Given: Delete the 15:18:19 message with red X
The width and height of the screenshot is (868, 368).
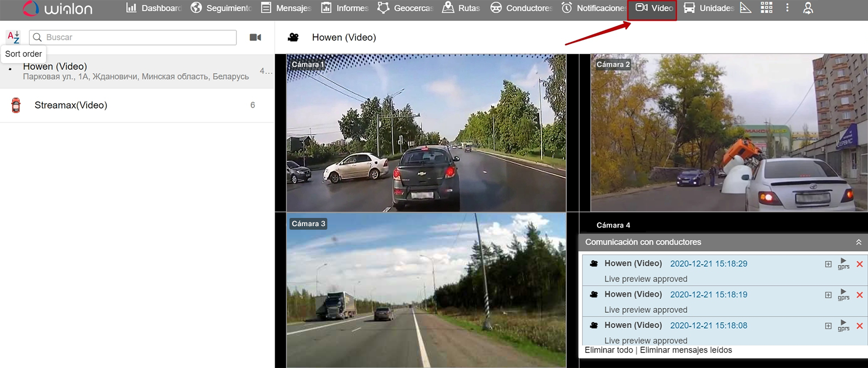Looking at the screenshot, I should [860, 295].
